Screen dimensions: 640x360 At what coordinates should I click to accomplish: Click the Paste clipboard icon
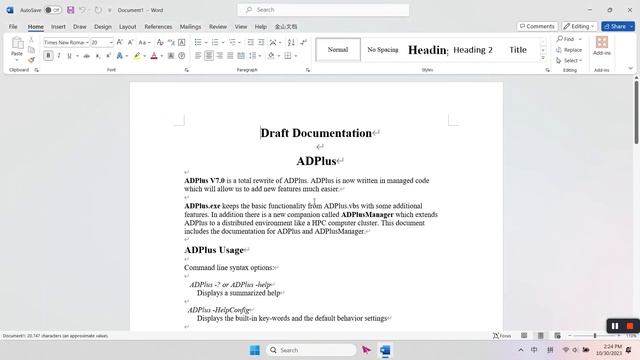[x=17, y=43]
